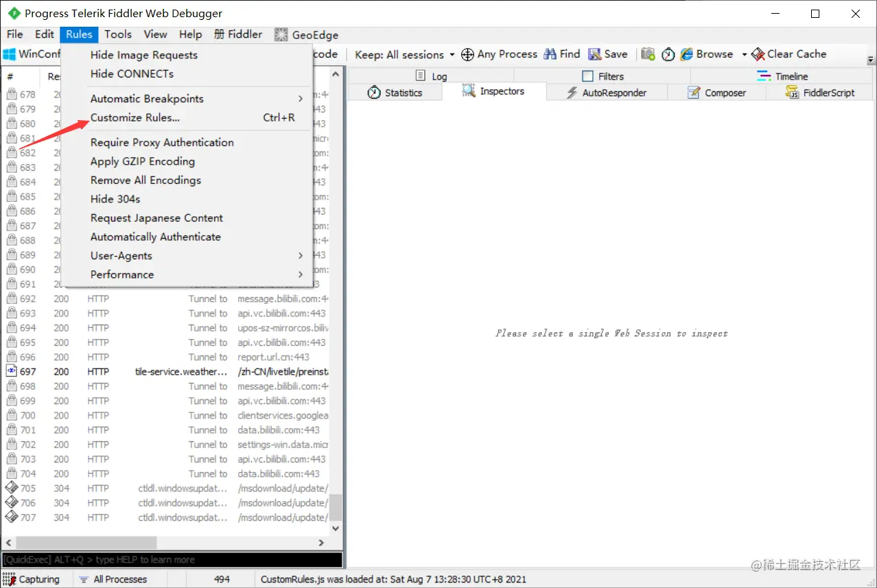Click session list right scroll arrow
This screenshot has height=588, width=877.
pyautogui.click(x=321, y=543)
